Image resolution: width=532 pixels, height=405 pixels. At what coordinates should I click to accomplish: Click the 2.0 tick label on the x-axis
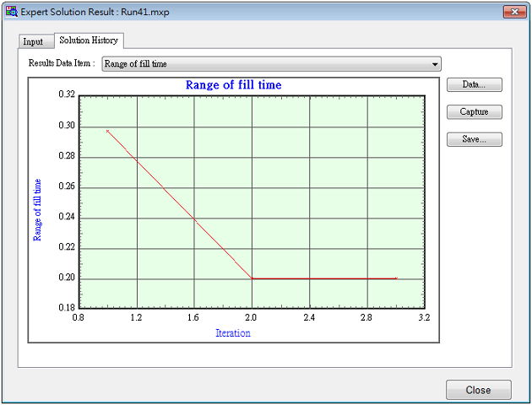(252, 319)
